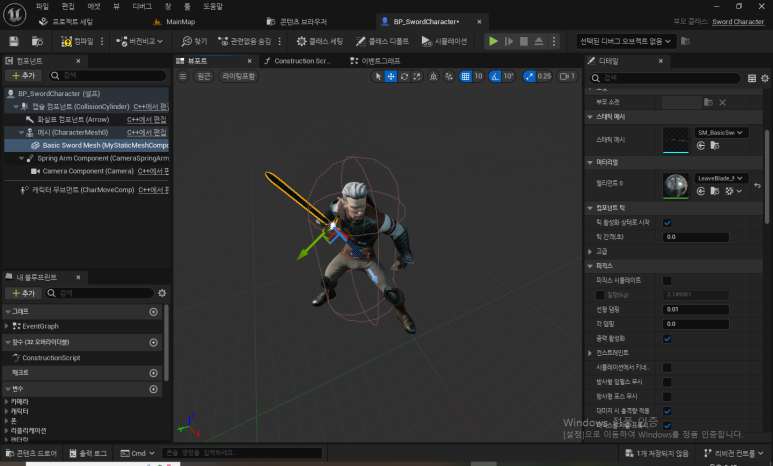Compile the blueprint with 컴파일 button
This screenshot has width=773, height=466.
click(77, 41)
